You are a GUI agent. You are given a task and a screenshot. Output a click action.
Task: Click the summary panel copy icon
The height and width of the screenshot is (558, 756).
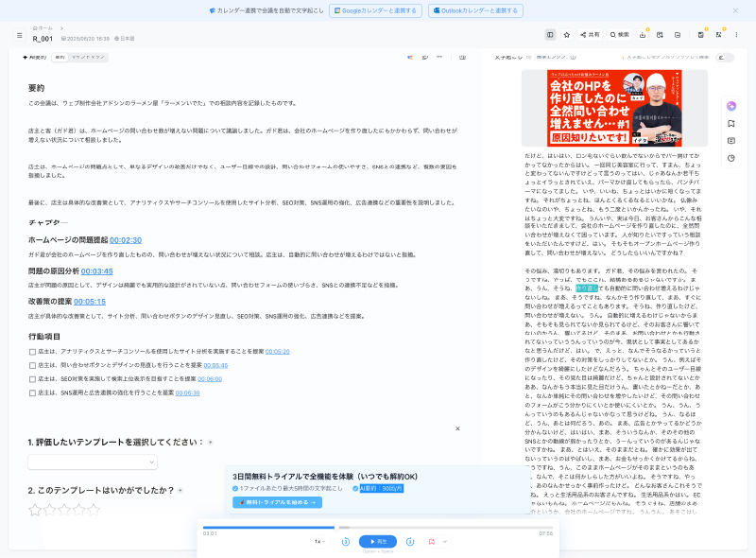point(462,57)
